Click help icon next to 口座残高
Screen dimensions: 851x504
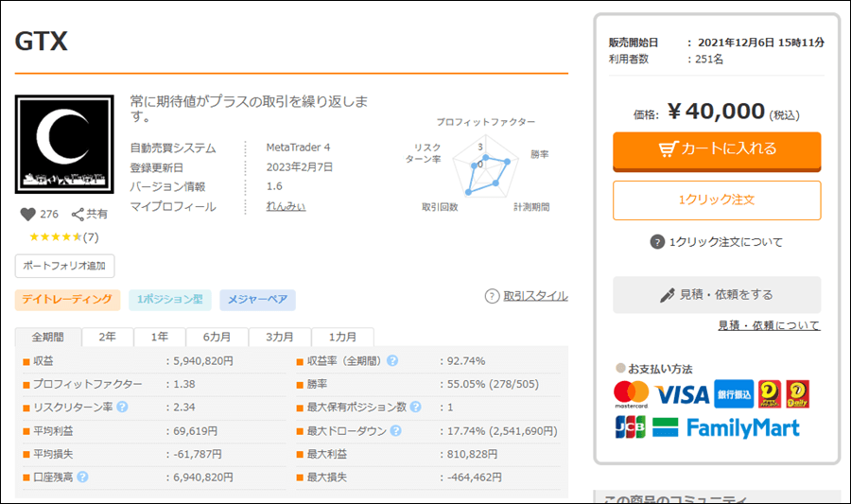[x=82, y=478]
